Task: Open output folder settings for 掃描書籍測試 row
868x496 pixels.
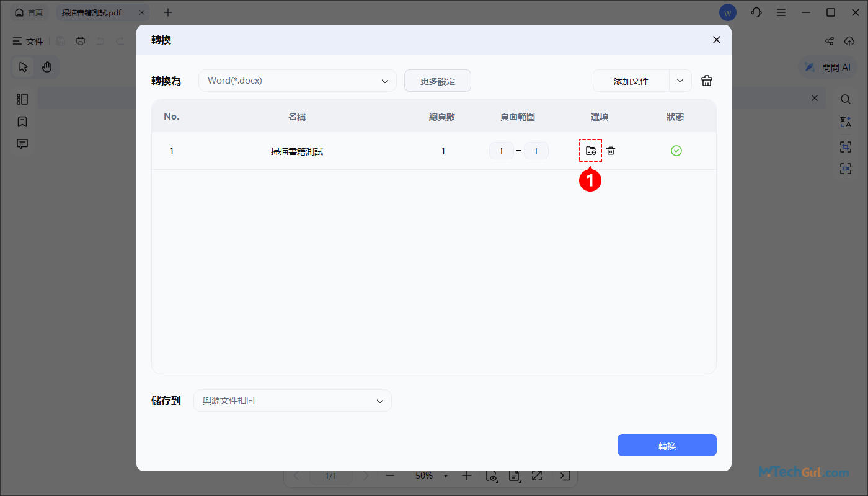Action: point(590,151)
